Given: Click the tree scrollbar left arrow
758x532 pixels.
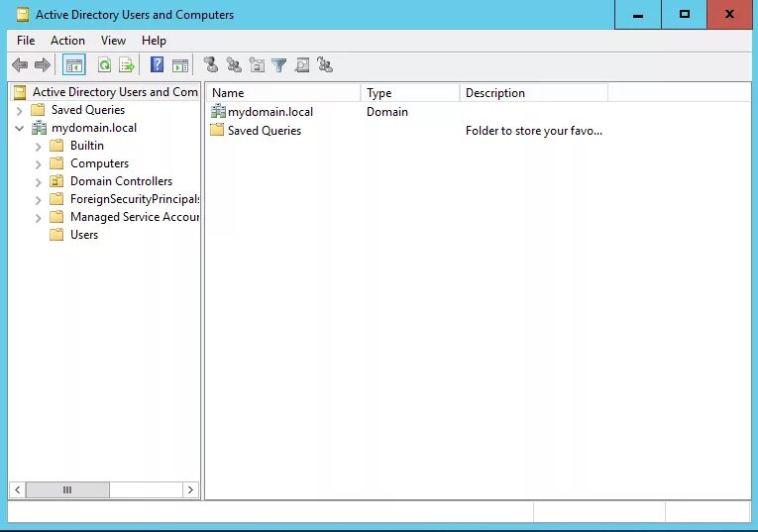Looking at the screenshot, I should click(18, 490).
